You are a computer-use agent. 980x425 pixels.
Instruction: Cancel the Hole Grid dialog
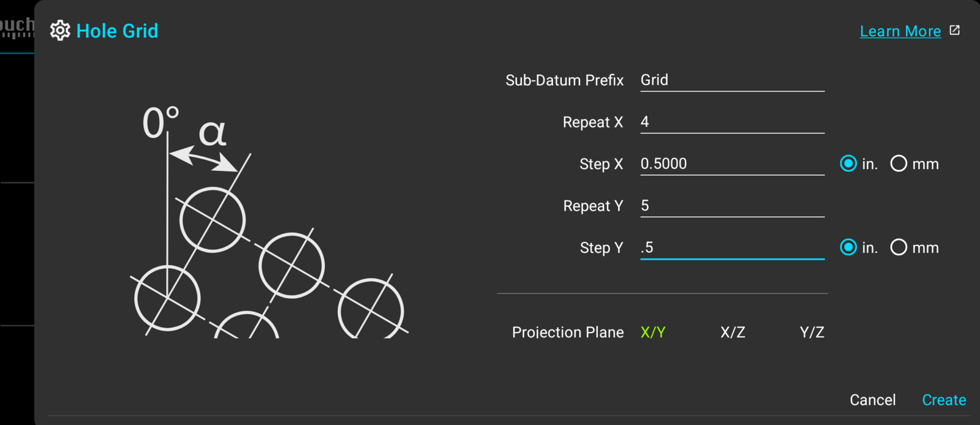(x=873, y=400)
